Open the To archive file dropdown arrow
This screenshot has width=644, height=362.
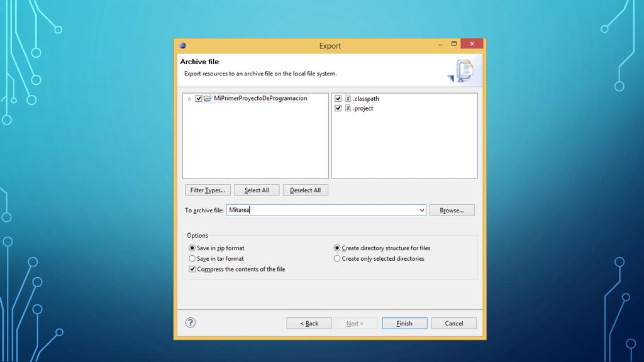coord(421,210)
